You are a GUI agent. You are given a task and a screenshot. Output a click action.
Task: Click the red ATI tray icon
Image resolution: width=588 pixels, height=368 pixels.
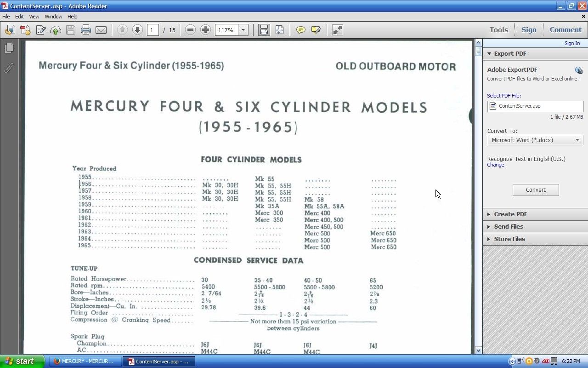[x=546, y=361]
